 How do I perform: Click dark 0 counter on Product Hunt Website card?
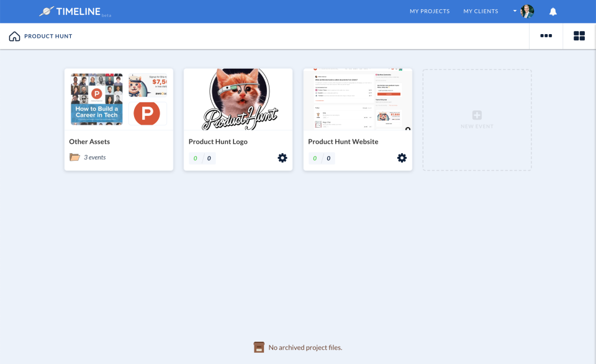(328, 158)
